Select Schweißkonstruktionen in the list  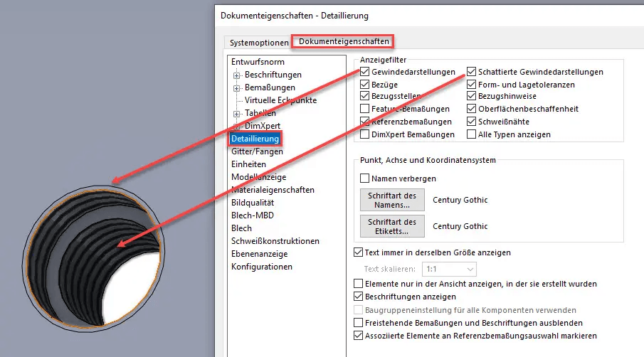275,241
